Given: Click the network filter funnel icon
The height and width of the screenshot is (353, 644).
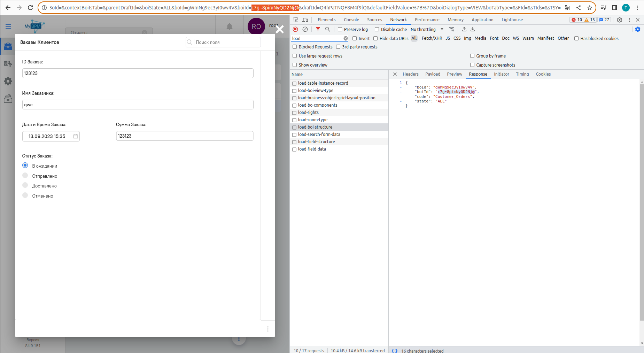Looking at the screenshot, I should pyautogui.click(x=318, y=29).
